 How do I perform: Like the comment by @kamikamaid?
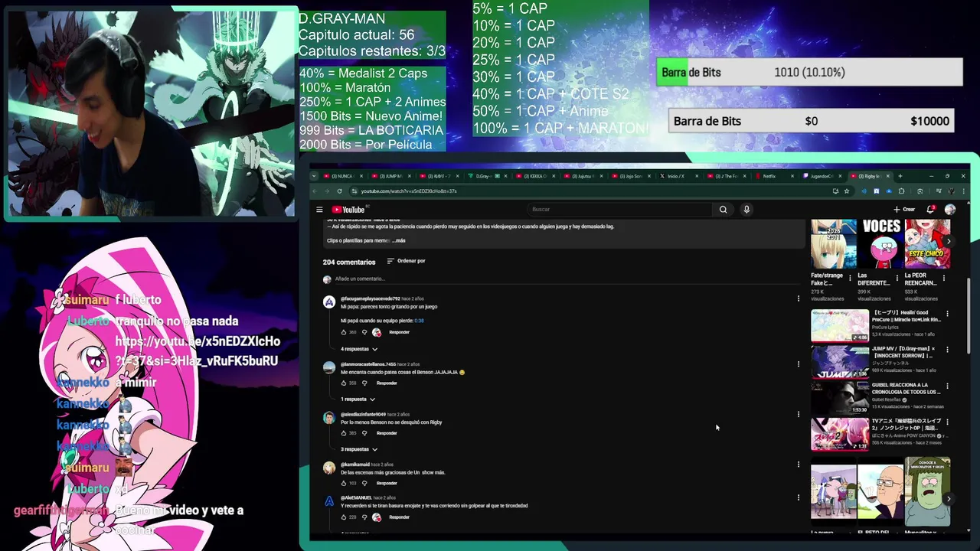(x=344, y=483)
